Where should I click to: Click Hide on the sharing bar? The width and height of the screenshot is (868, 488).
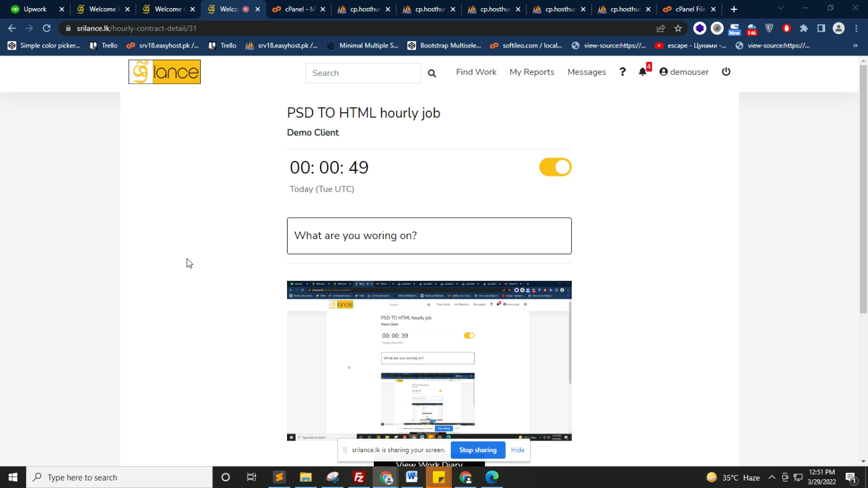pyautogui.click(x=517, y=450)
